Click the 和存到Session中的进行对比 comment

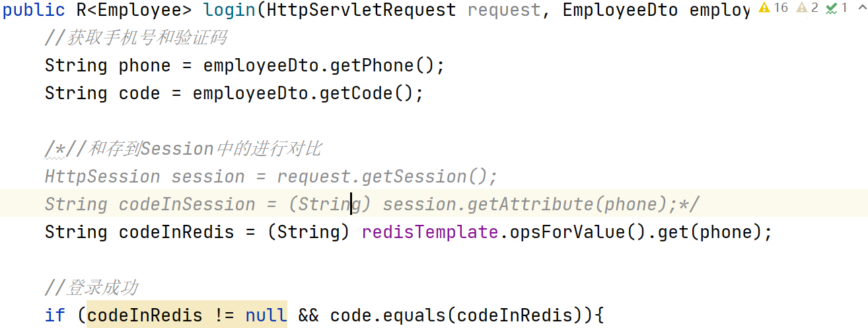205,149
